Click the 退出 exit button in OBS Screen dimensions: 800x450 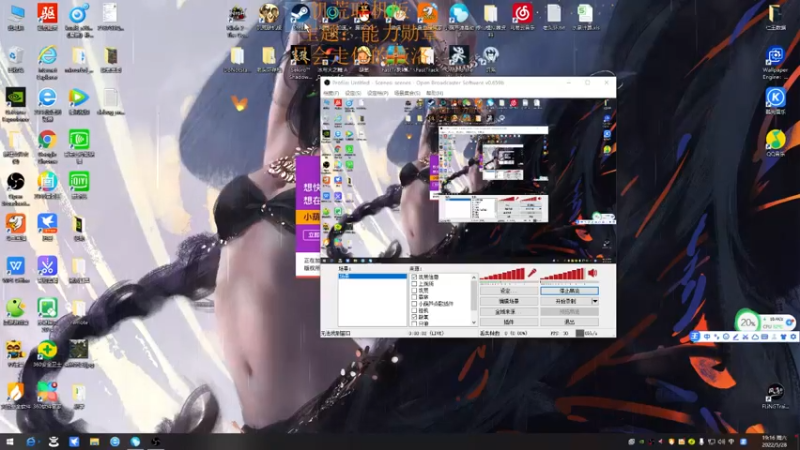[x=569, y=322]
